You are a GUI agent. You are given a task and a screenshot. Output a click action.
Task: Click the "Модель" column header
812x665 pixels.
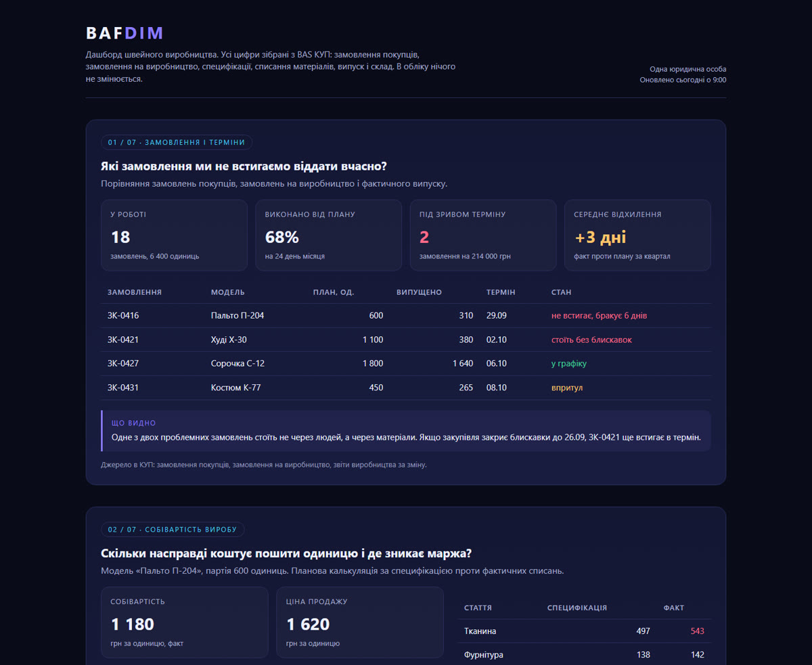pyautogui.click(x=228, y=292)
